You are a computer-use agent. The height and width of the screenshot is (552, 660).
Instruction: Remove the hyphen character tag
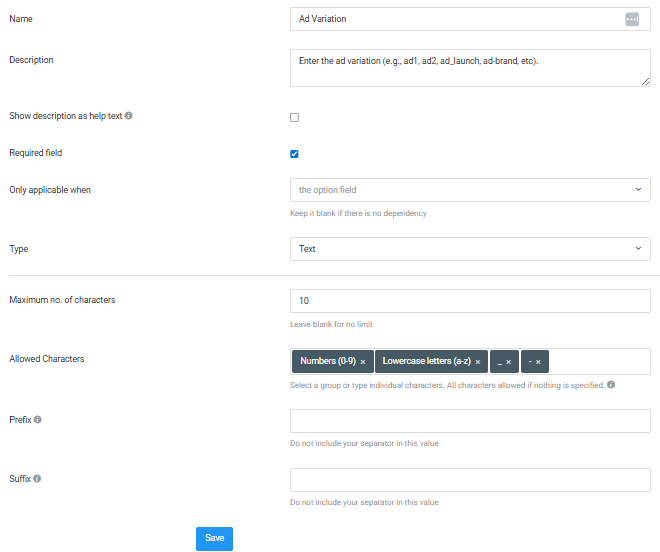(x=538, y=362)
